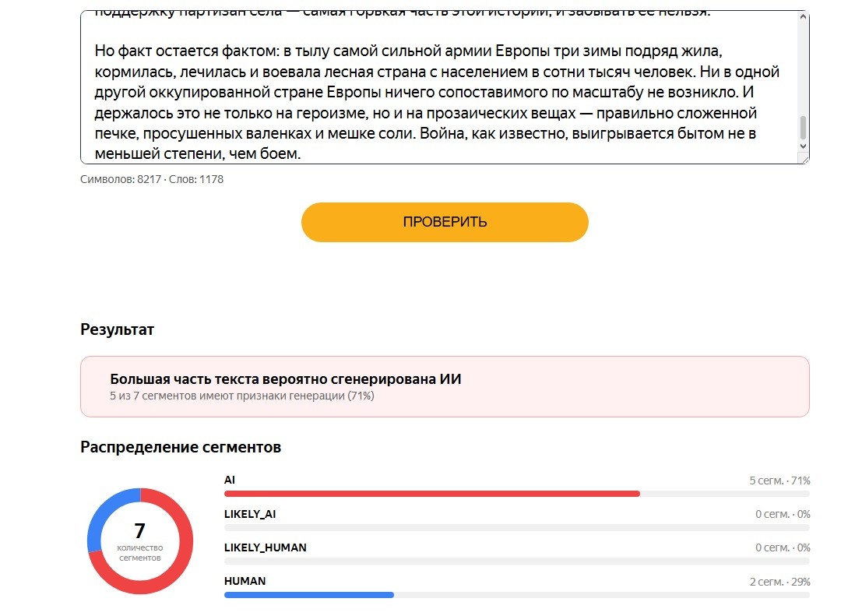The height and width of the screenshot is (616, 848).
Task: Click the textarea resize handle corner
Action: click(x=805, y=159)
